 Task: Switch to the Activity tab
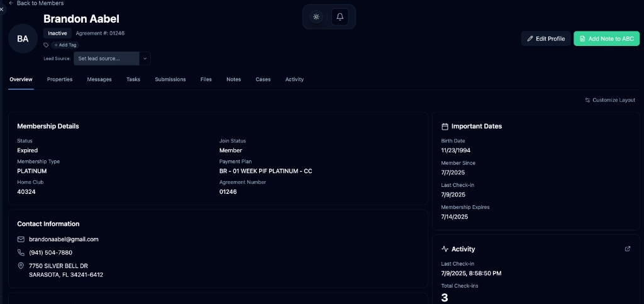(x=294, y=79)
